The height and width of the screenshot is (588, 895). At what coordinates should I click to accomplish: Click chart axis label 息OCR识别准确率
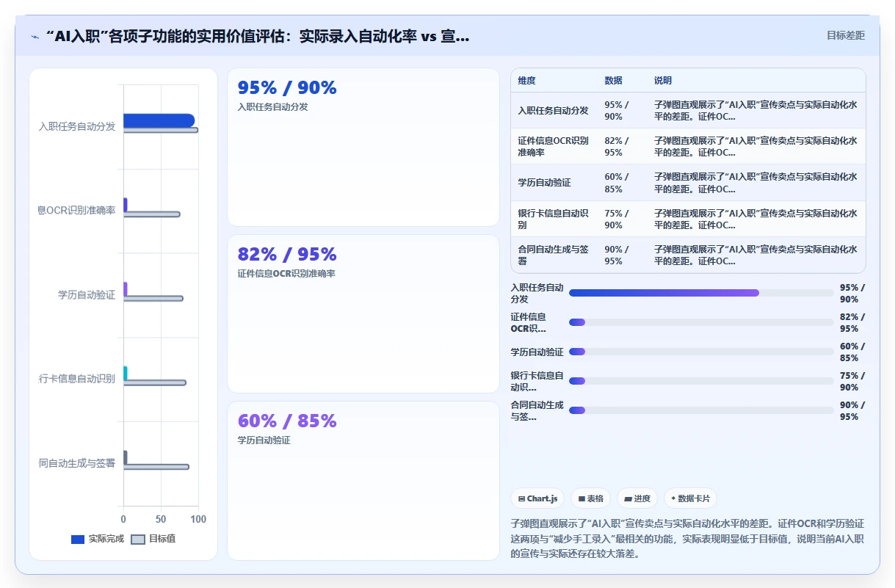[x=76, y=211]
